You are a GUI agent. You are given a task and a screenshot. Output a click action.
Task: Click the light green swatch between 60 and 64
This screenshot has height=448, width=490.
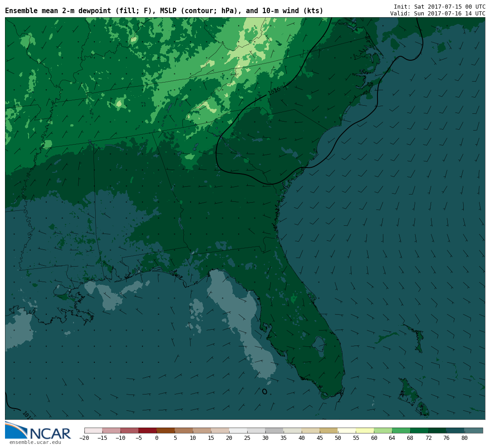click(383, 430)
